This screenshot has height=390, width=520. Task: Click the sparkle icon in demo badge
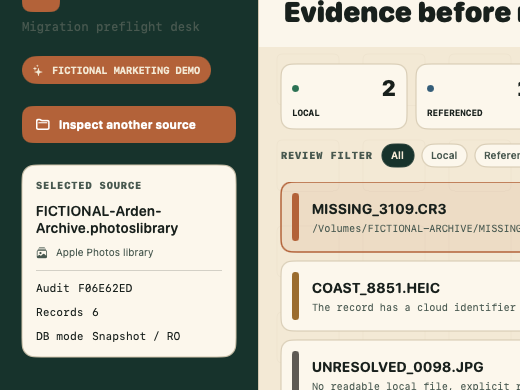tap(38, 70)
